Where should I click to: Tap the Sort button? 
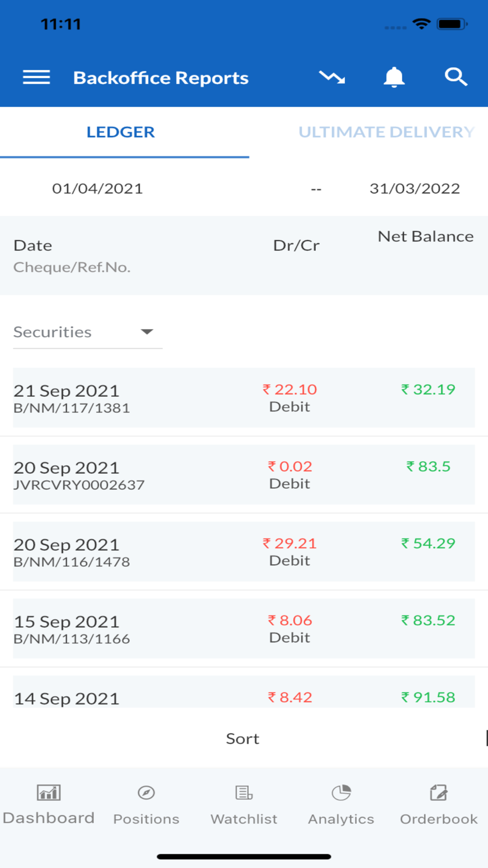pyautogui.click(x=243, y=739)
